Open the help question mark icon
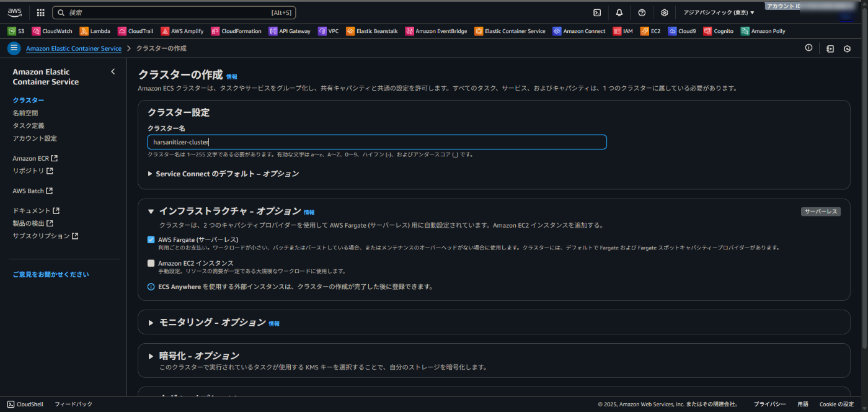 (642, 12)
